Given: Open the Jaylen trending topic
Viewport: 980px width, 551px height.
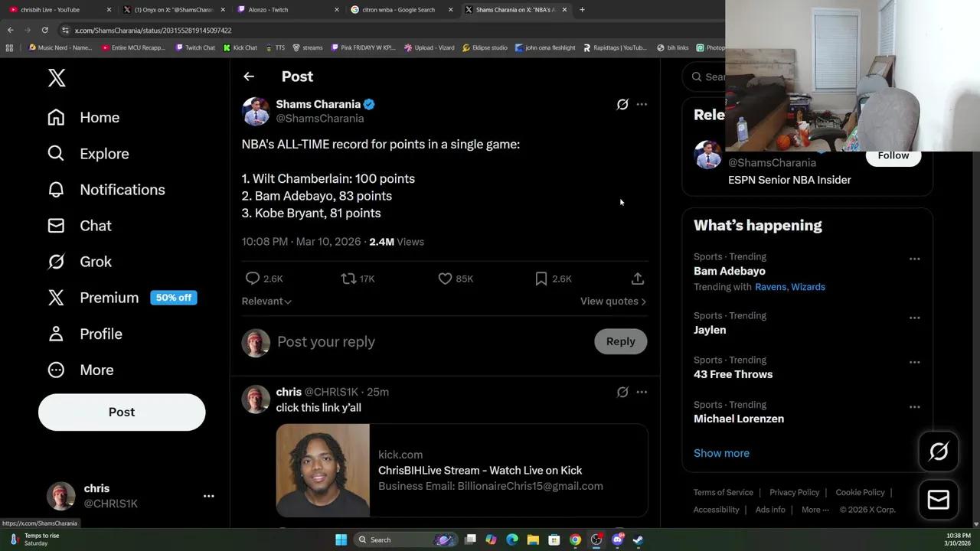Looking at the screenshot, I should [710, 330].
